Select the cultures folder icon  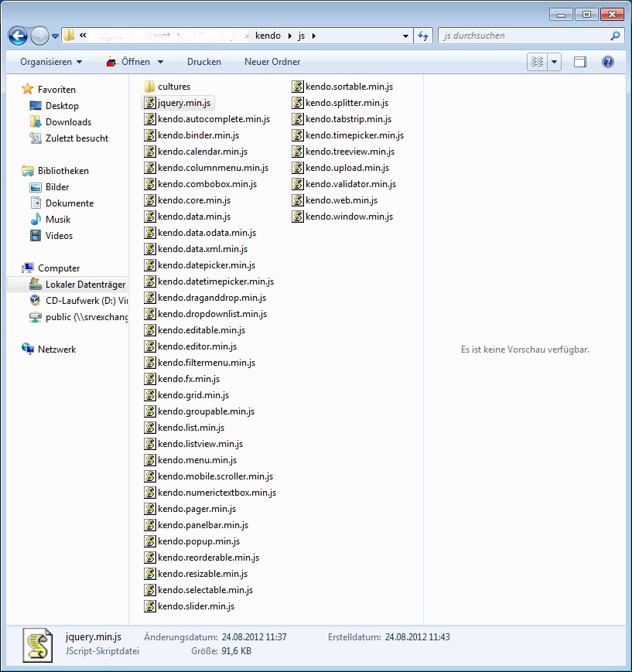point(149,87)
